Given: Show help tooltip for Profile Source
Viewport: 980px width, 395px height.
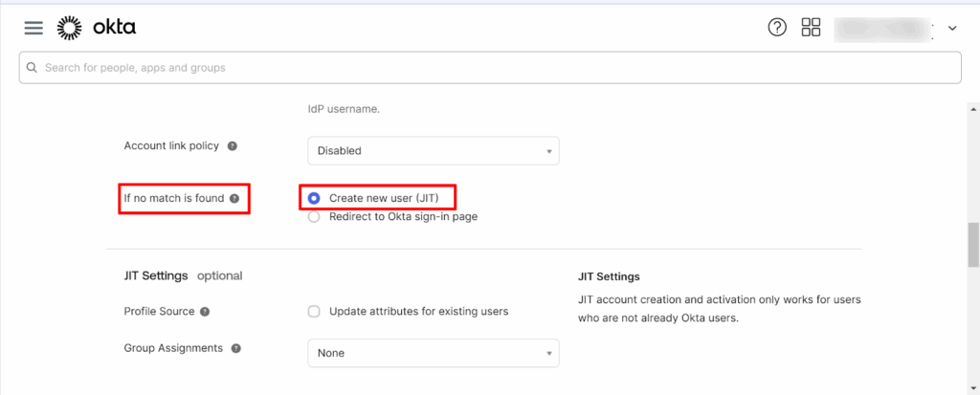Looking at the screenshot, I should pos(205,312).
